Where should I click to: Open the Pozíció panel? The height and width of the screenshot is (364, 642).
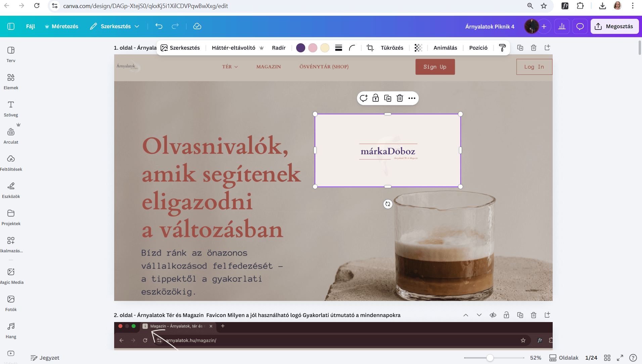click(478, 48)
